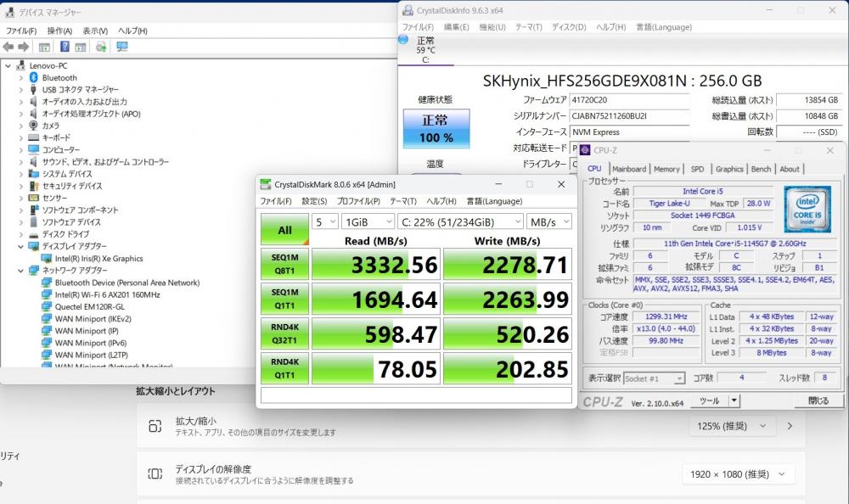Image resolution: width=849 pixels, height=504 pixels.
Task: Open the 1920 × 1080 resolution dropdown
Action: click(x=737, y=474)
